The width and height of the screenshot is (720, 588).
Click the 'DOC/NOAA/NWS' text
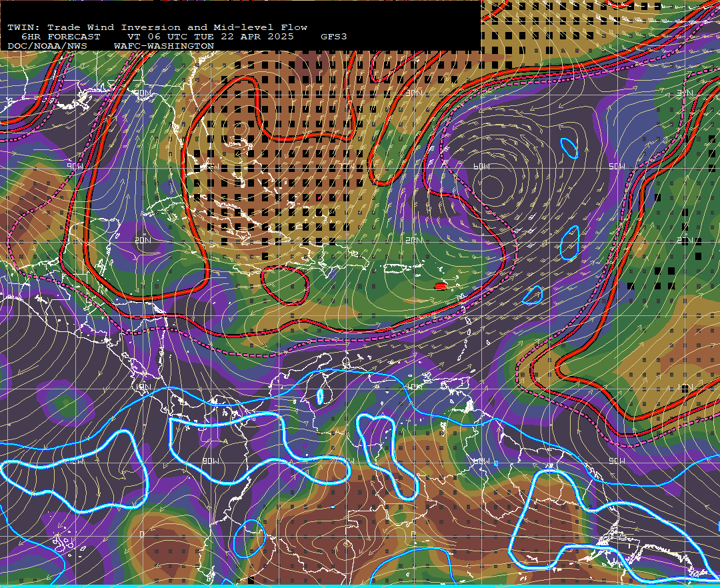point(47,47)
